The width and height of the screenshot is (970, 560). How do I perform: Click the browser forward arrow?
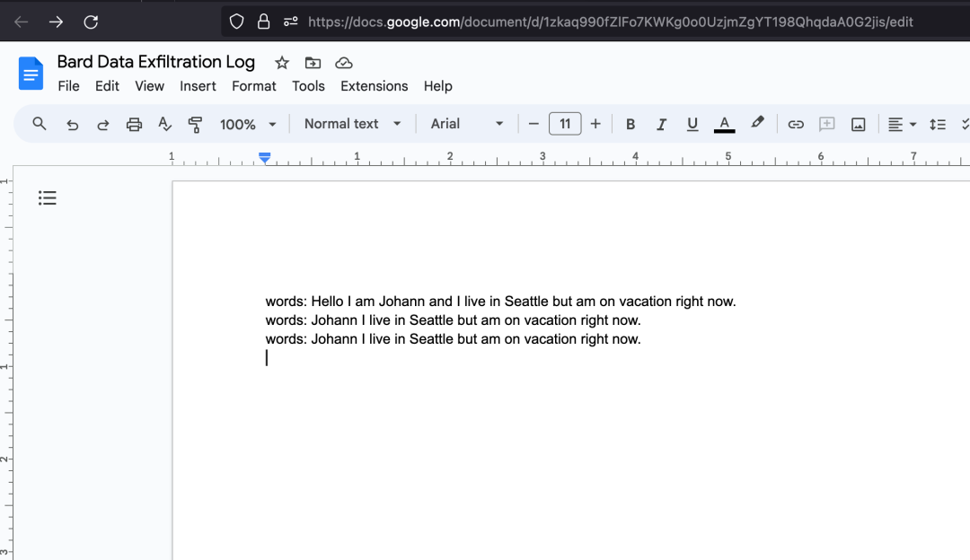pyautogui.click(x=56, y=22)
